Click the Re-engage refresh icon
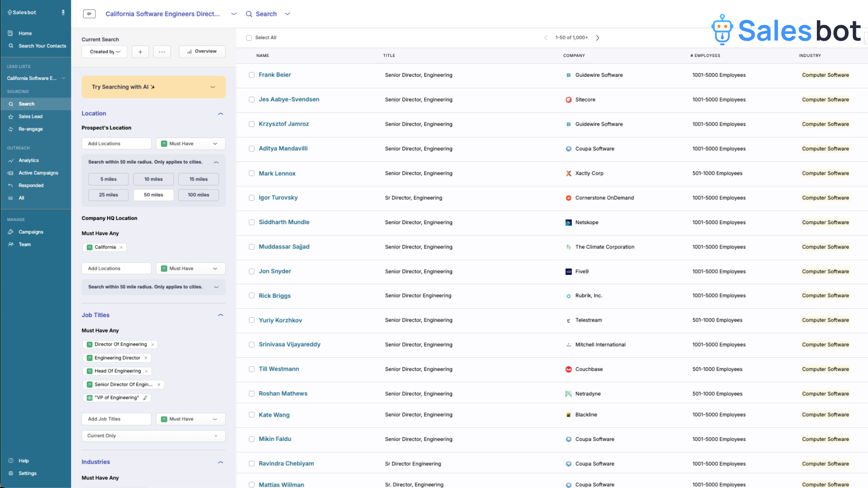Screen dimensions: 868x488 point(11,129)
